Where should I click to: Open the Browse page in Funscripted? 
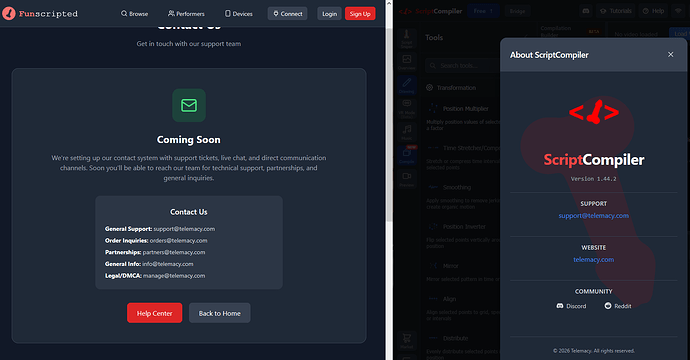tap(135, 14)
